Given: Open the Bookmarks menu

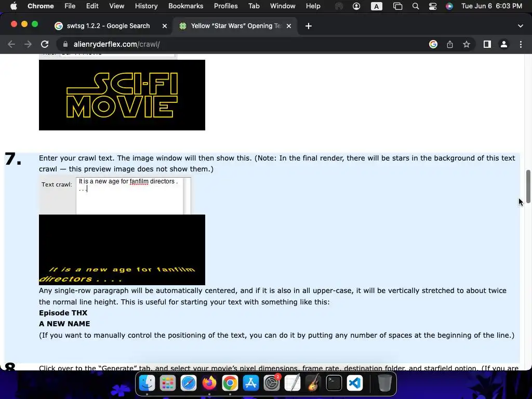Looking at the screenshot, I should 185,6.
